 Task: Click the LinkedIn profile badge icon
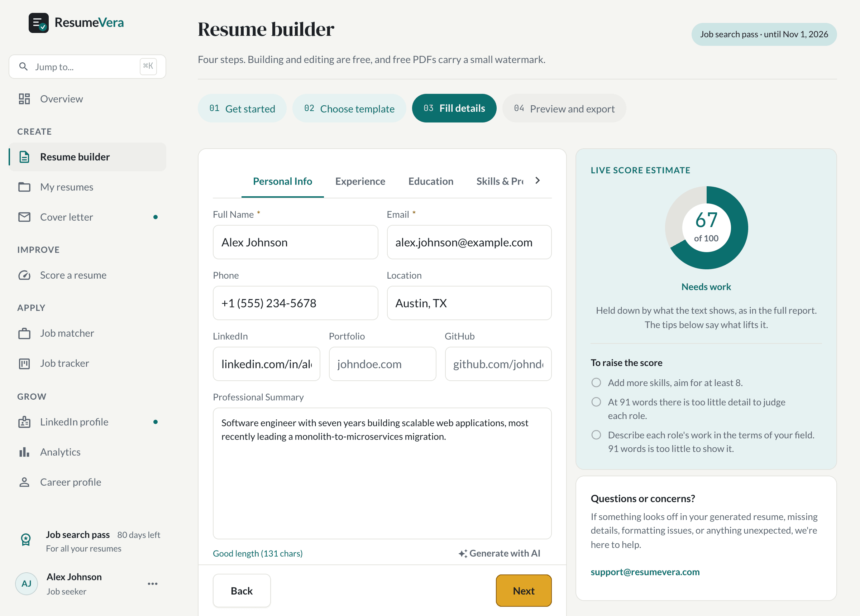tap(24, 422)
